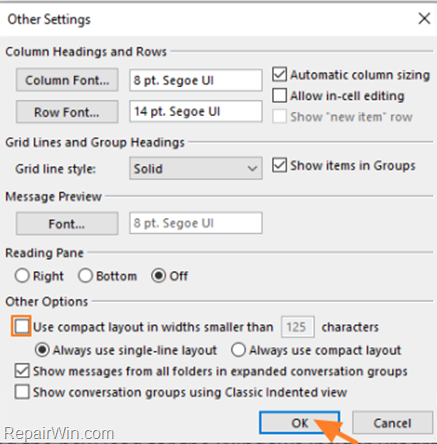Click the Message Preview Font button
Viewport: 437px width, 444px height.
67,224
